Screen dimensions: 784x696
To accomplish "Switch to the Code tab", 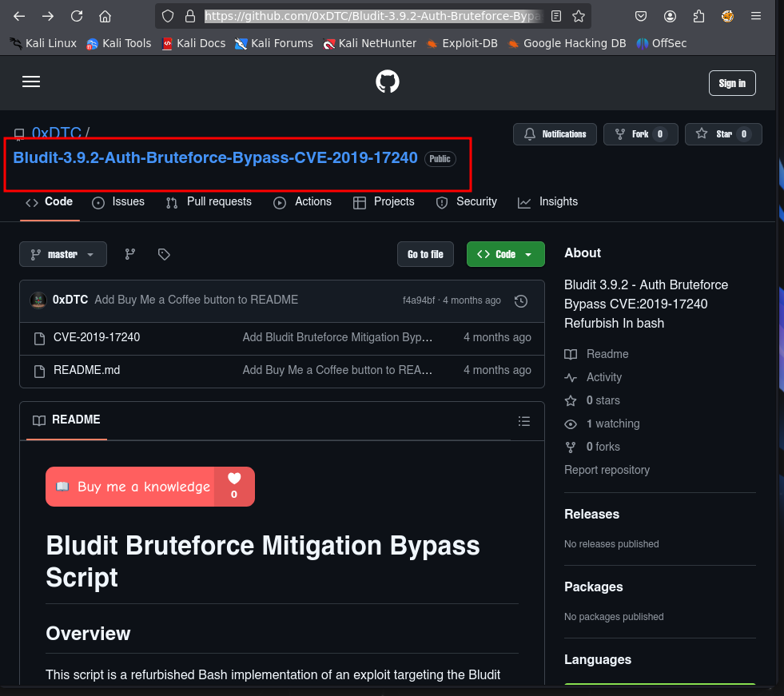I will (50, 202).
